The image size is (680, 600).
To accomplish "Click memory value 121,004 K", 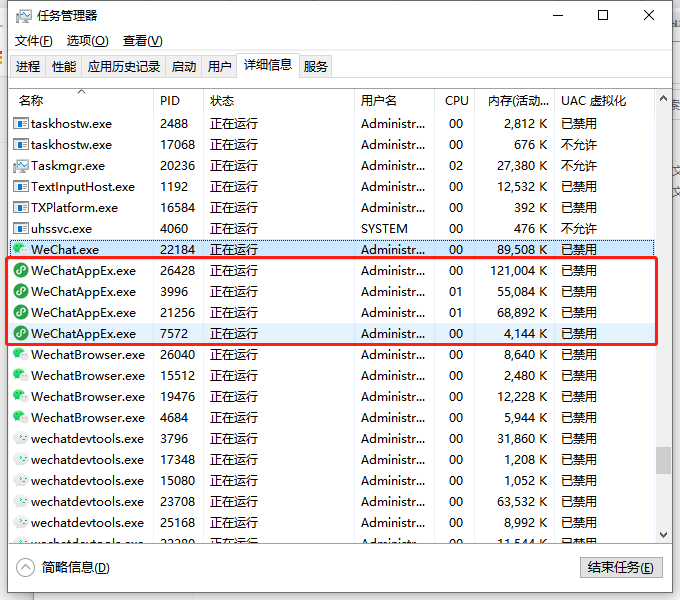I will click(x=518, y=271).
